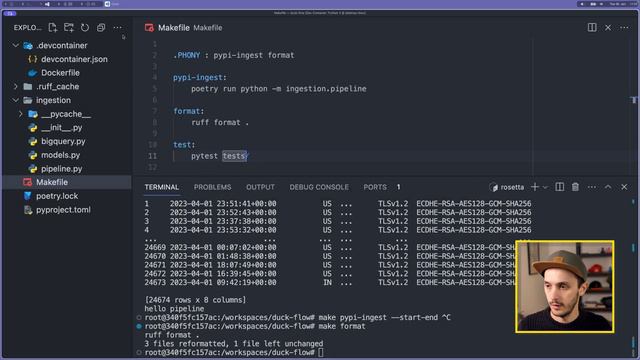
Task: Click the 'poetry run python' command line
Action: pyautogui.click(x=278, y=89)
